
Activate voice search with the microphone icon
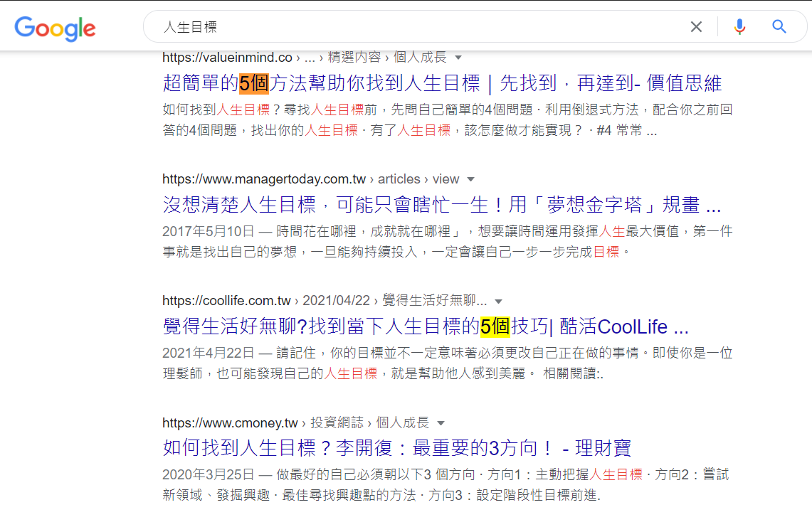tap(739, 26)
